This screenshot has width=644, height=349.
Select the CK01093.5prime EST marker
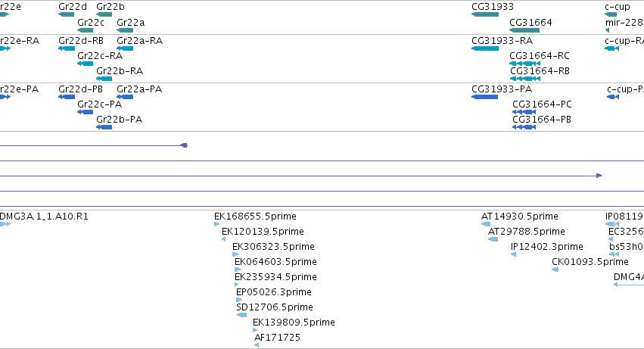pos(555,270)
